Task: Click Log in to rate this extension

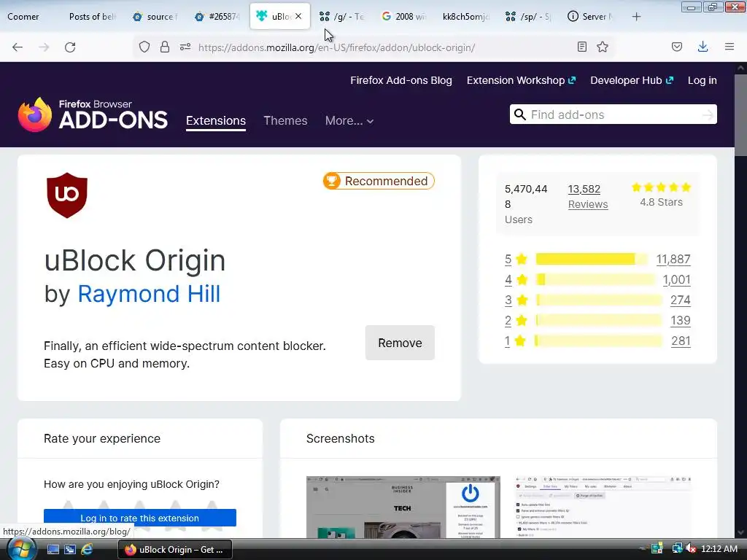Action: click(140, 518)
